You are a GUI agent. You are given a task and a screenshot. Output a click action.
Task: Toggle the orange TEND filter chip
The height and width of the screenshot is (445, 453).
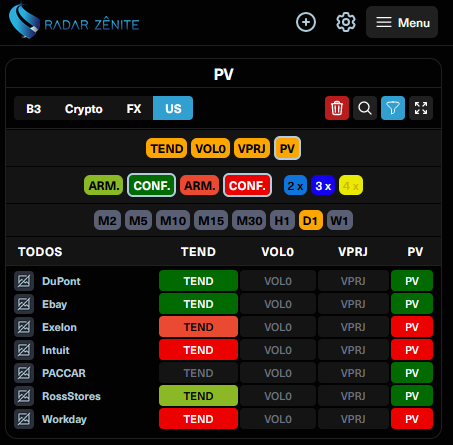[166, 148]
